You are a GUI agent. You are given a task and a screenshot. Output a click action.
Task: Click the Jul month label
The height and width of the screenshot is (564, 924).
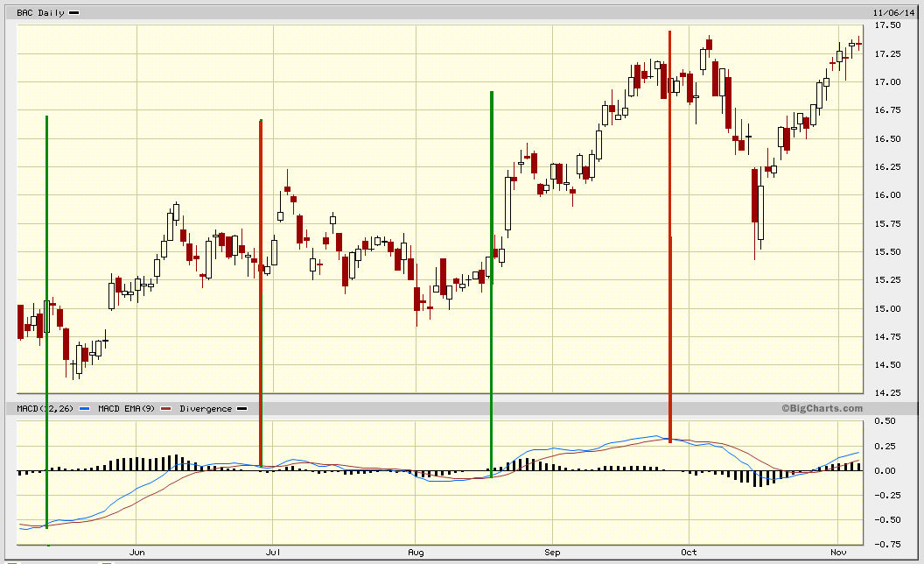(x=273, y=553)
